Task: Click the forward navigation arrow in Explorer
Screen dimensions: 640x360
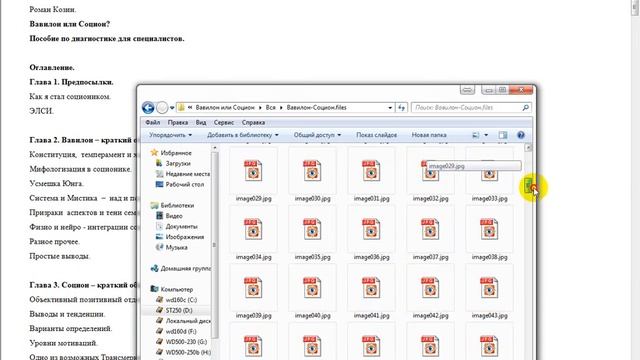Action: click(162, 108)
